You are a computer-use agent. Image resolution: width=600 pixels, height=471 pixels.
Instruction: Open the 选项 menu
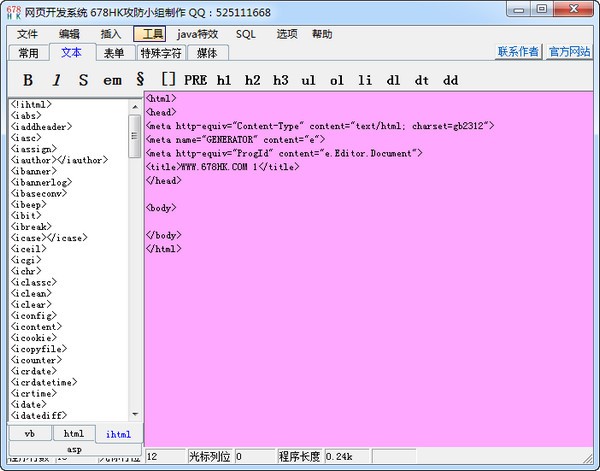287,34
